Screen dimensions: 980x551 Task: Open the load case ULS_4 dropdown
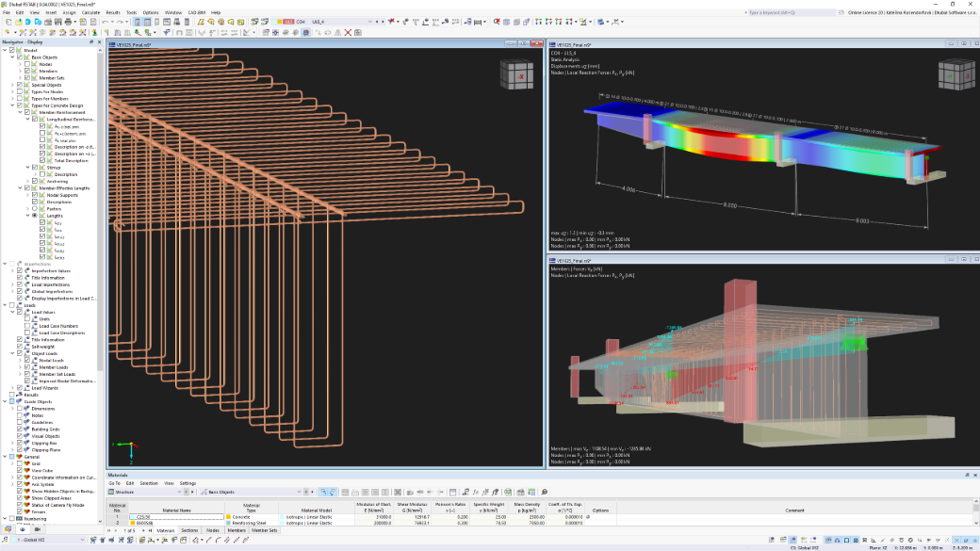coord(369,22)
